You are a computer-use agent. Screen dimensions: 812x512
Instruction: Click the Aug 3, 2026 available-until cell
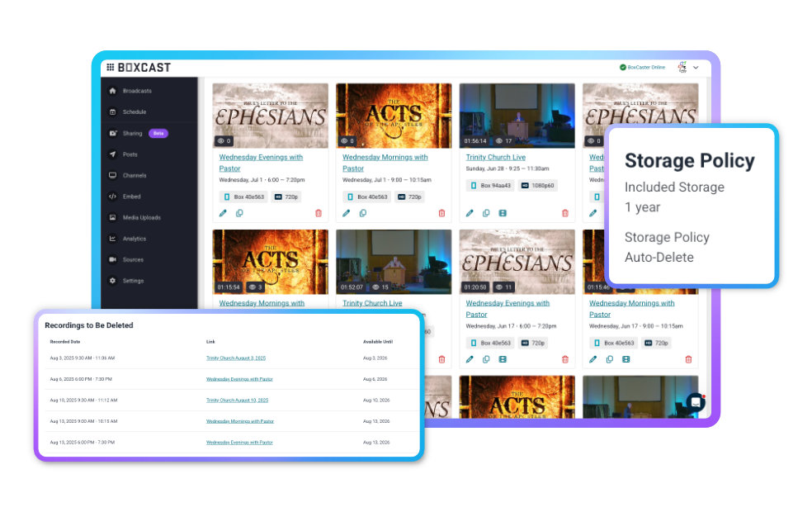coord(375,358)
